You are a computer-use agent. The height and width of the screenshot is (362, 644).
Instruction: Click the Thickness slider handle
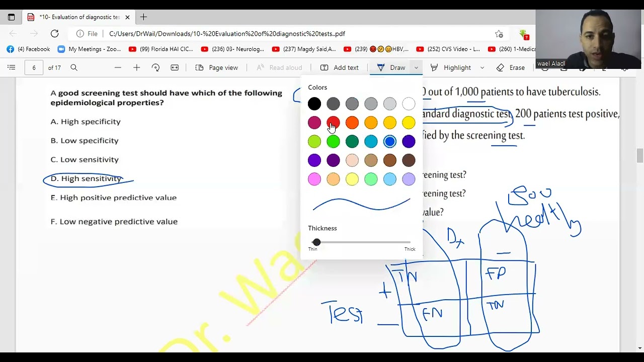[x=316, y=242]
